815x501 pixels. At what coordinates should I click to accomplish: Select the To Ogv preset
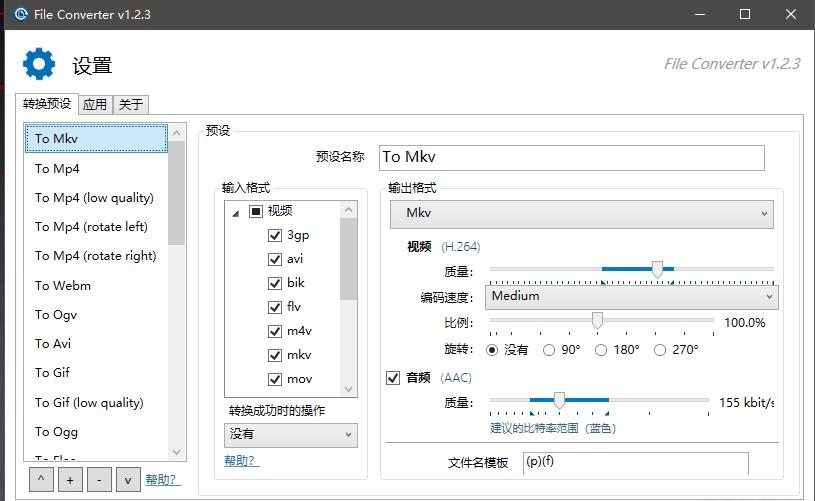[x=96, y=314]
